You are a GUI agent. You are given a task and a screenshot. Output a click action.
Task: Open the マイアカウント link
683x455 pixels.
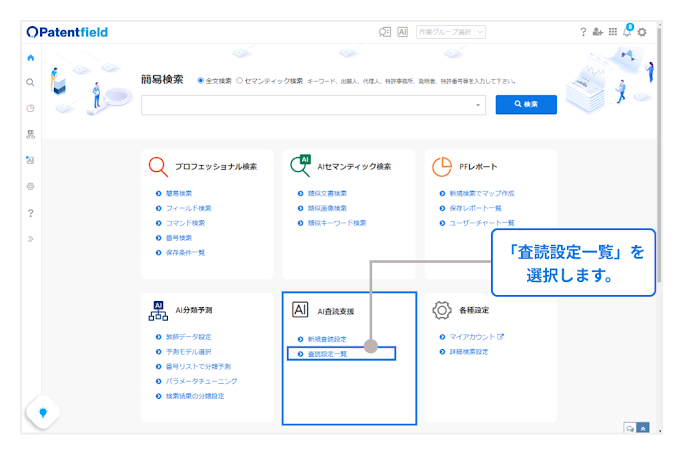pos(470,337)
